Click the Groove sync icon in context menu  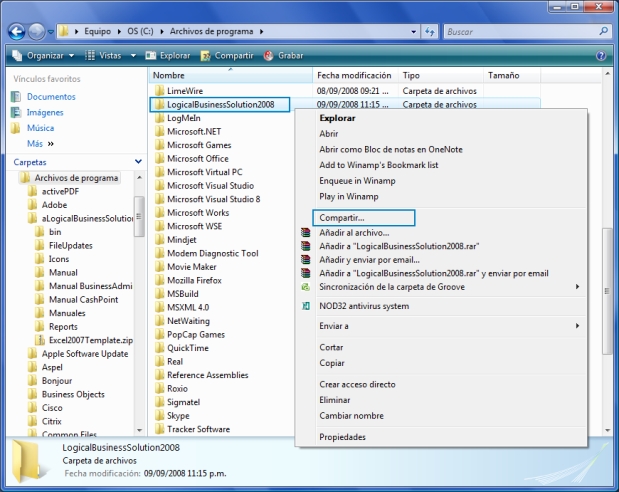coord(306,287)
